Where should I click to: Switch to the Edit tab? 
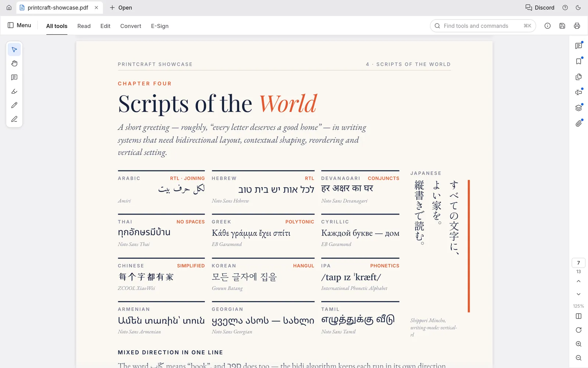105,26
